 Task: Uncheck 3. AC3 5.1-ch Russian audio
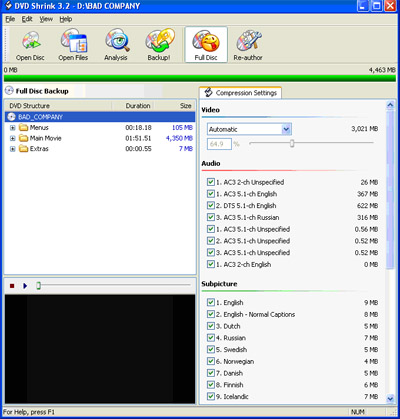pos(210,217)
